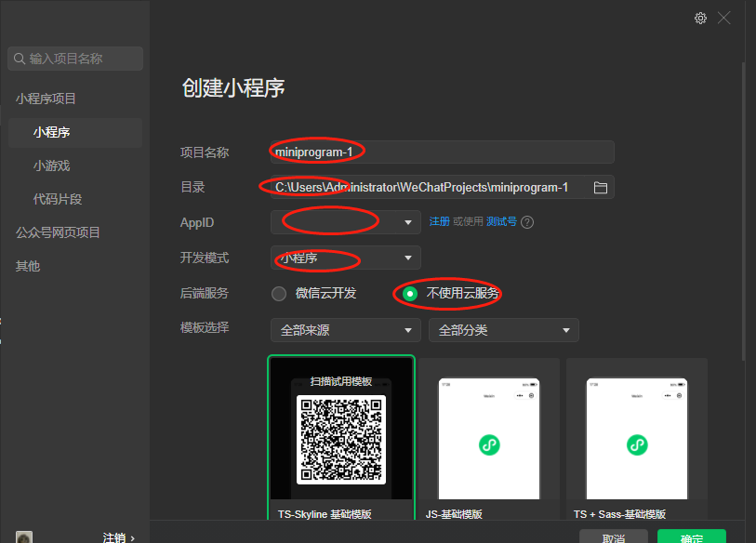Click the 取消 button
The image size is (756, 543).
[x=614, y=536]
